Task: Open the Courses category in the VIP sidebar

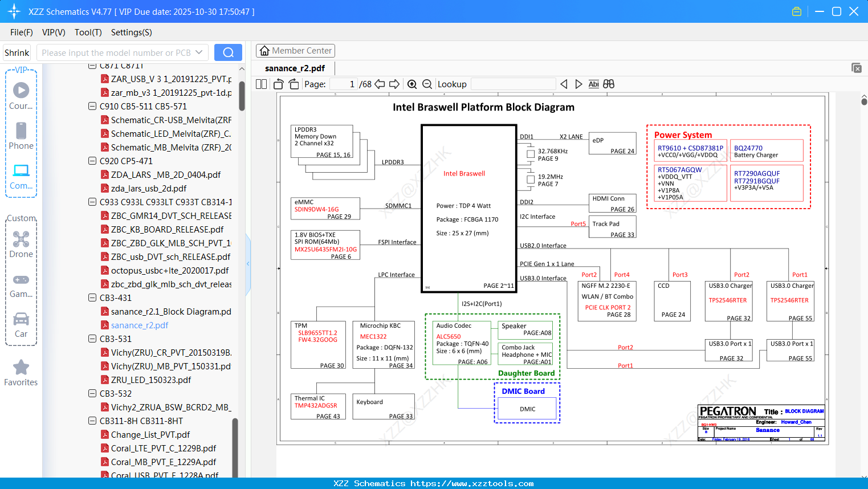Action: click(x=21, y=95)
